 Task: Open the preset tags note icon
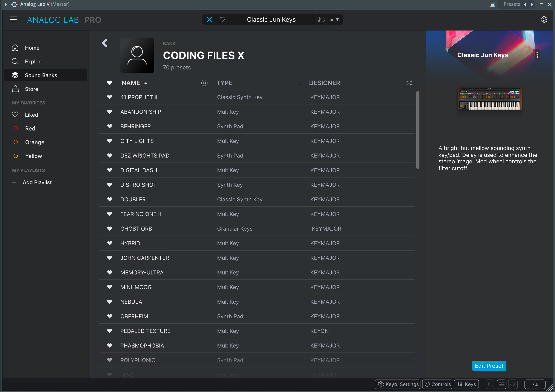pyautogui.click(x=322, y=20)
